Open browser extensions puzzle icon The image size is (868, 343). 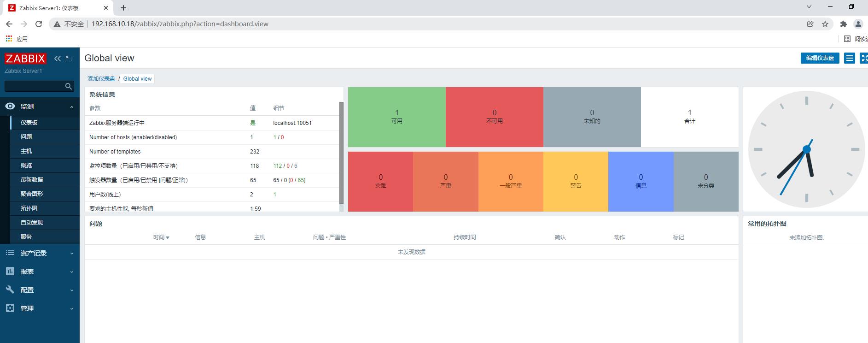click(844, 24)
